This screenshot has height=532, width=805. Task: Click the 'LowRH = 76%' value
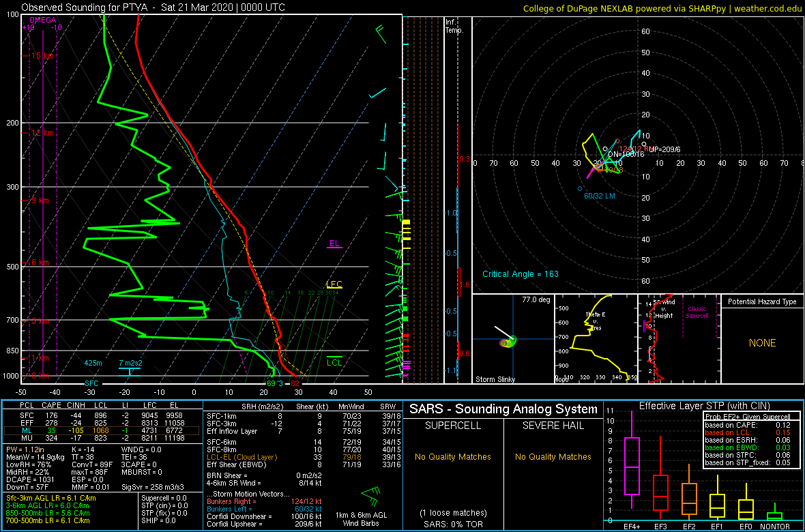pos(28,464)
